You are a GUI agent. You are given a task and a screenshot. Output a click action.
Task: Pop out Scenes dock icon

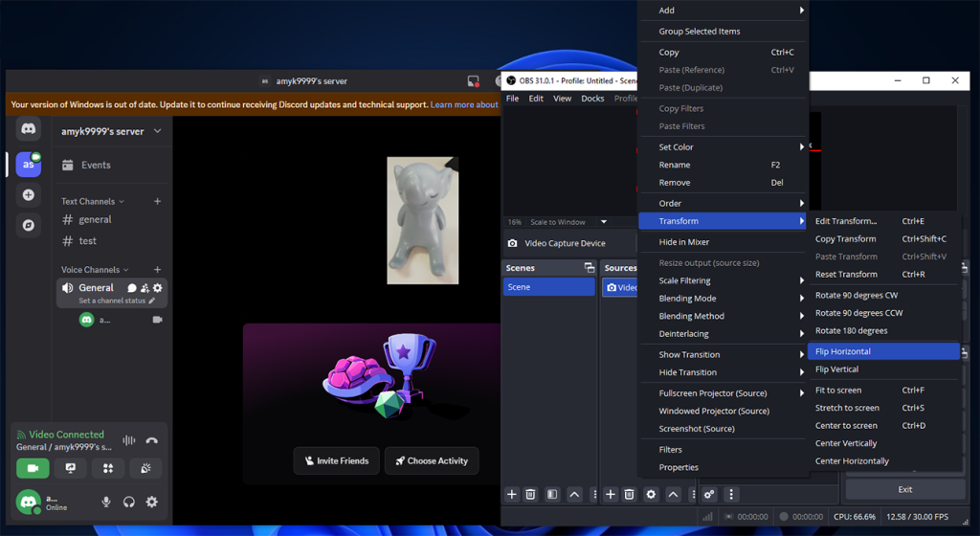click(x=589, y=267)
